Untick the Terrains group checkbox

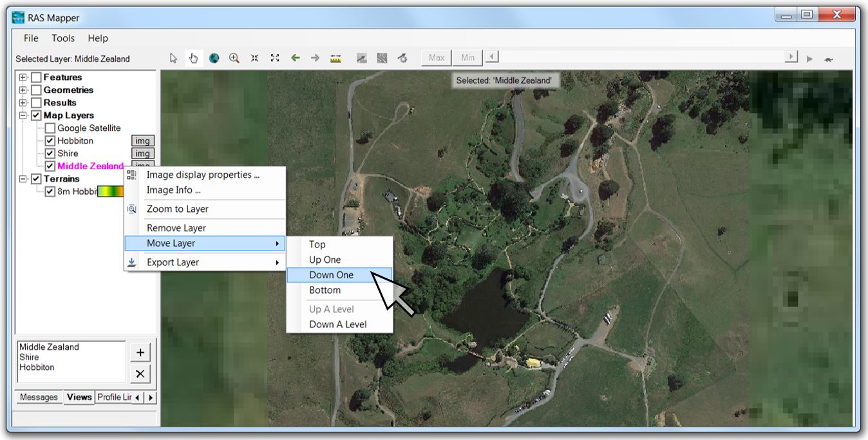click(36, 178)
